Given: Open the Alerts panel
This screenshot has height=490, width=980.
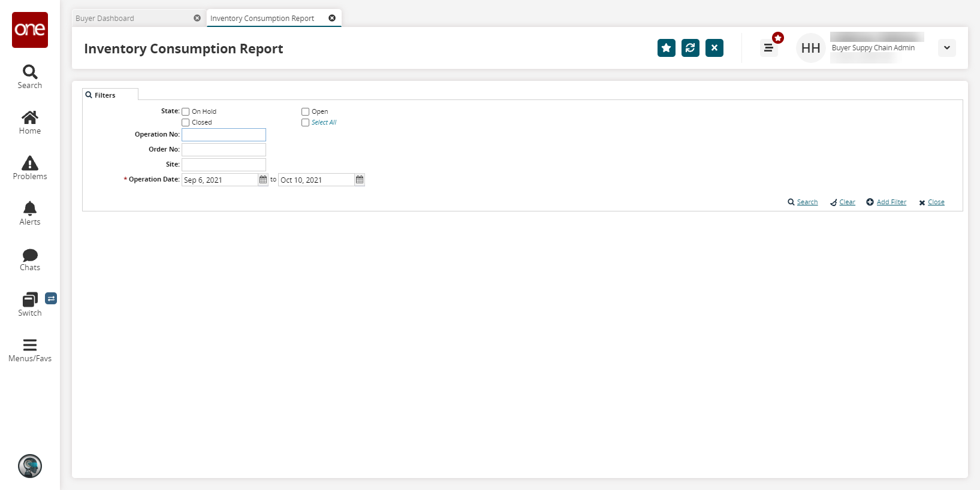Looking at the screenshot, I should (30, 214).
